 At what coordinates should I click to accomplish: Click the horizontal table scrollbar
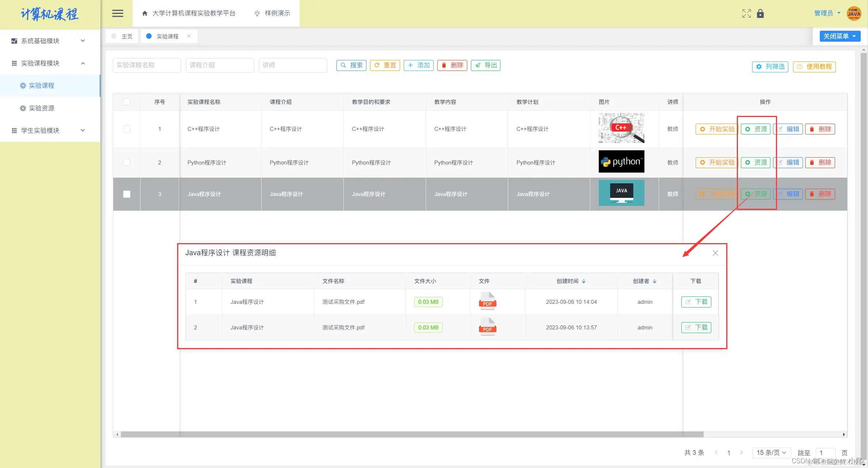click(411, 434)
